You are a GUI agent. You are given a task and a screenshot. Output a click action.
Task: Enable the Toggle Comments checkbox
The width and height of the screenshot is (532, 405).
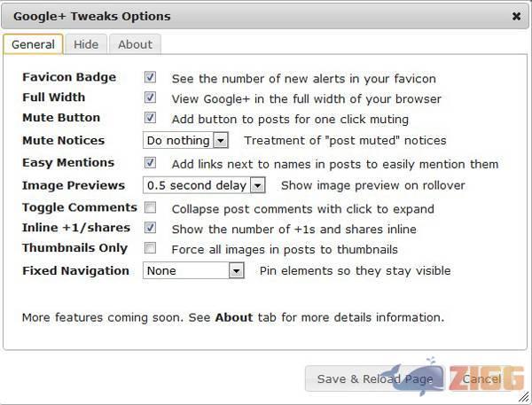151,208
